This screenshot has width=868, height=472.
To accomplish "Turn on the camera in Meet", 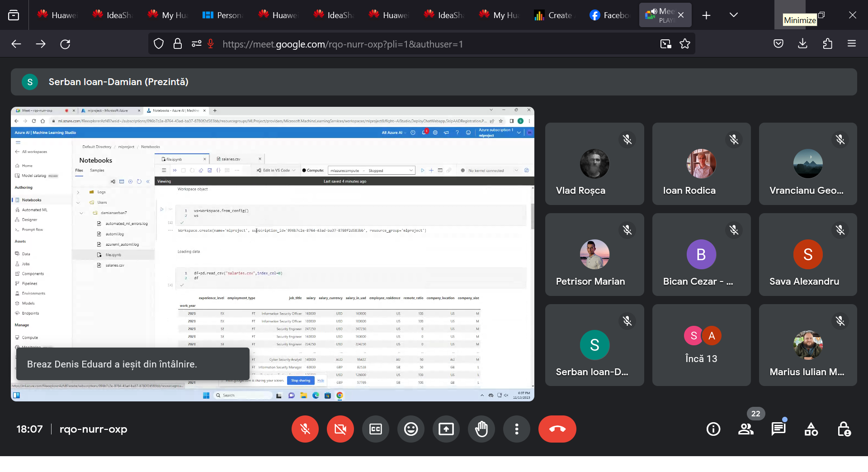I will tap(340, 429).
